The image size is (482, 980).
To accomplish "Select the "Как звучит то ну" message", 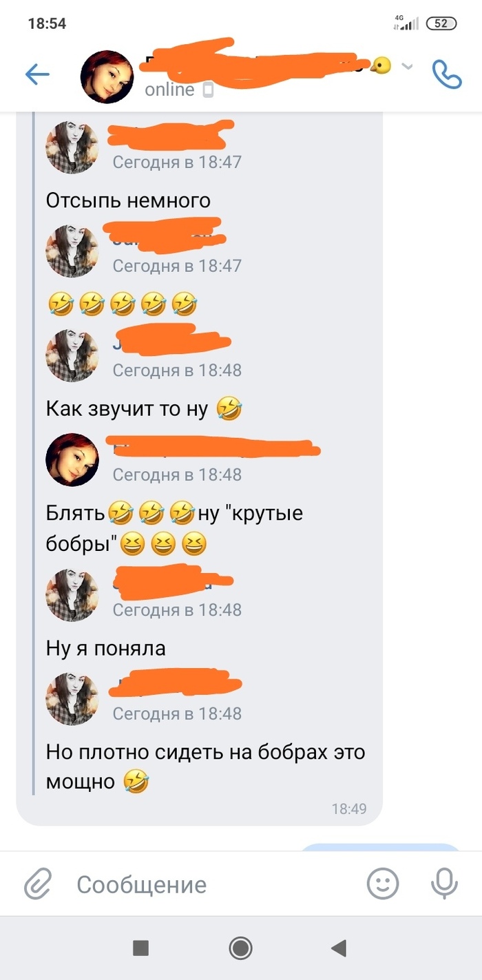I will pyautogui.click(x=145, y=408).
